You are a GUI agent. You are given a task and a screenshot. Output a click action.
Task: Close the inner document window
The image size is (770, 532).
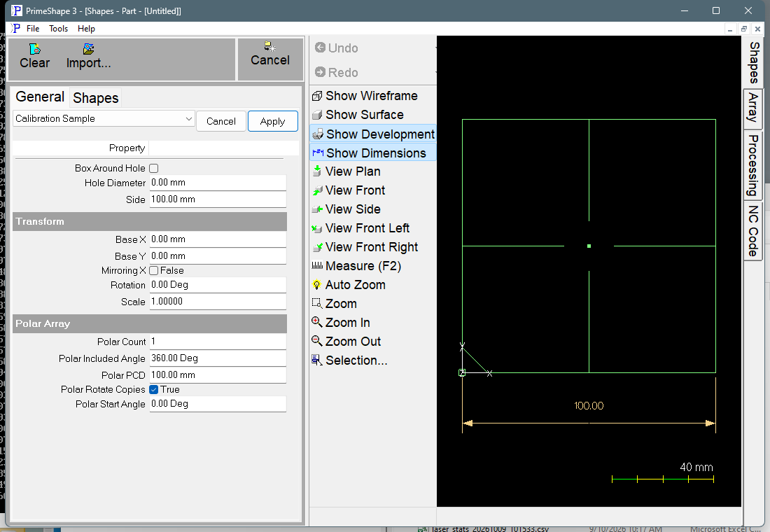757,29
